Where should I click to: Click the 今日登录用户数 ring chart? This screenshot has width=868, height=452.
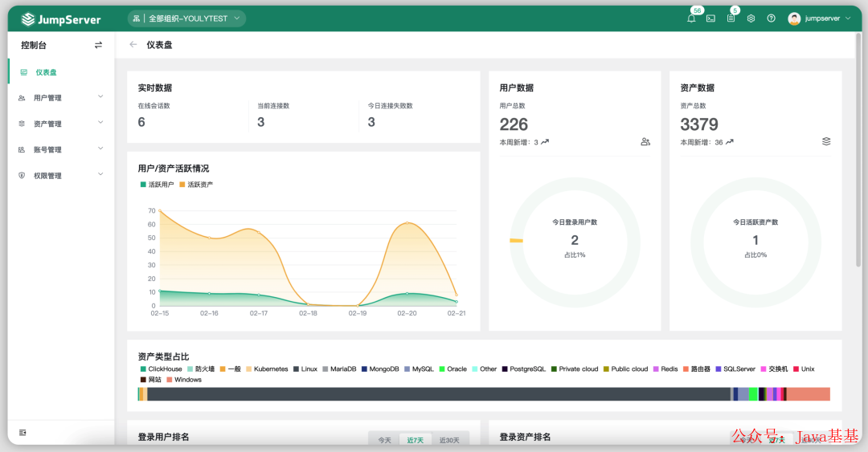point(575,242)
